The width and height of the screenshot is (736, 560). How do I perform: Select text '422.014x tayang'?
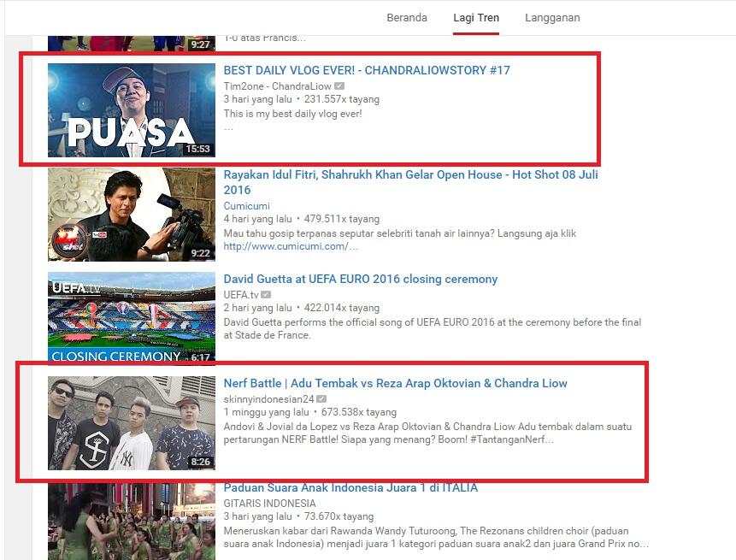point(342,308)
